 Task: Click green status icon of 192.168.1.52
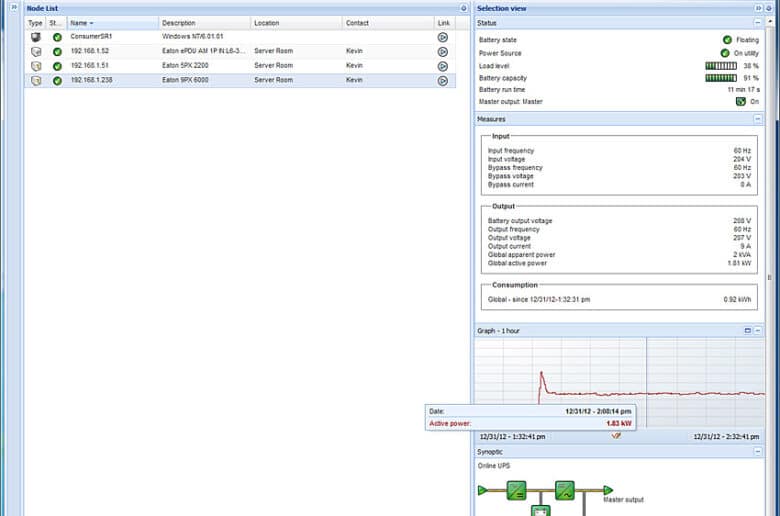pyautogui.click(x=57, y=52)
